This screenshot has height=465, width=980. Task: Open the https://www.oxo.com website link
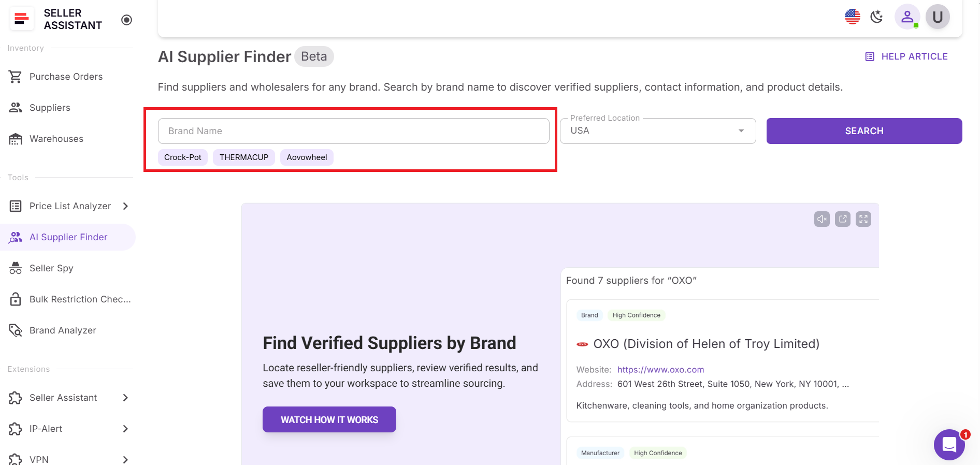(660, 369)
